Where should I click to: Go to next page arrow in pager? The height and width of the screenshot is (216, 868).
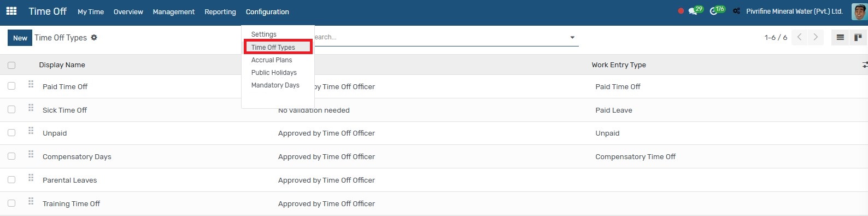[x=816, y=37]
